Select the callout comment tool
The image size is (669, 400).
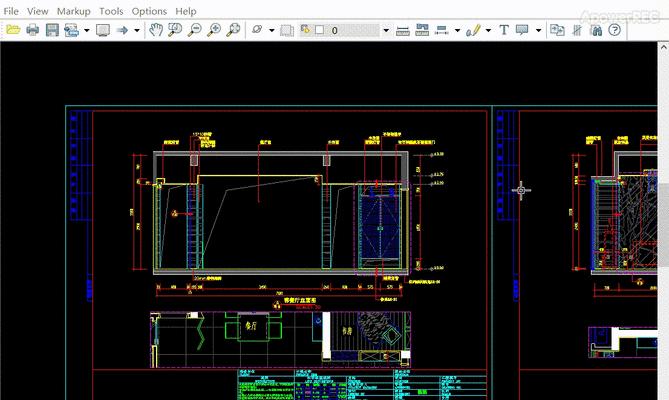click(x=522, y=30)
